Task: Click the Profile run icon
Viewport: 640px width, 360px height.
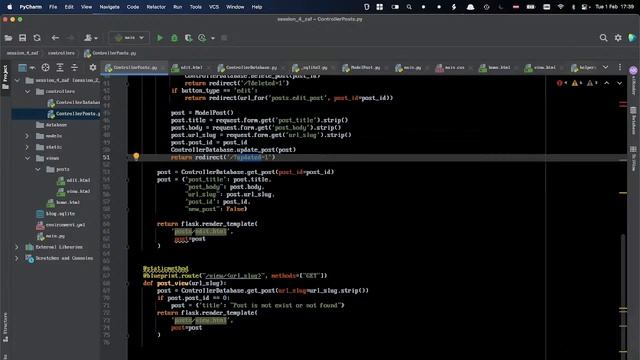Action: pyautogui.click(x=202, y=38)
